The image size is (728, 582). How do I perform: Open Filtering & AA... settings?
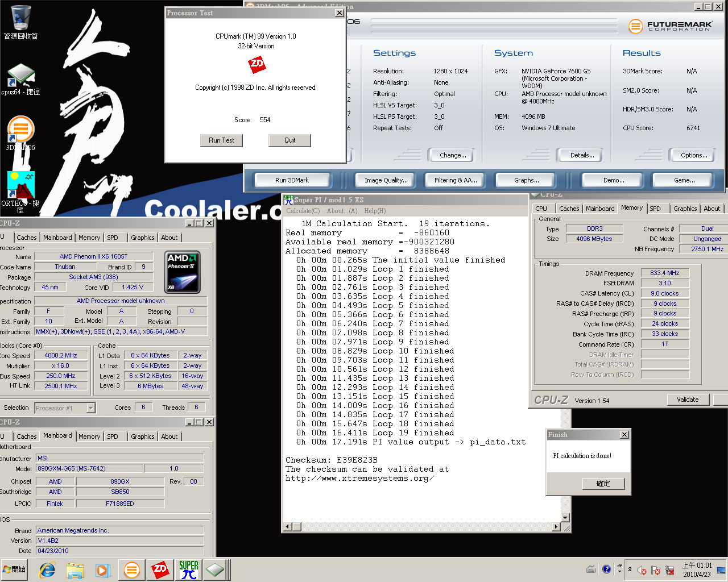click(456, 180)
